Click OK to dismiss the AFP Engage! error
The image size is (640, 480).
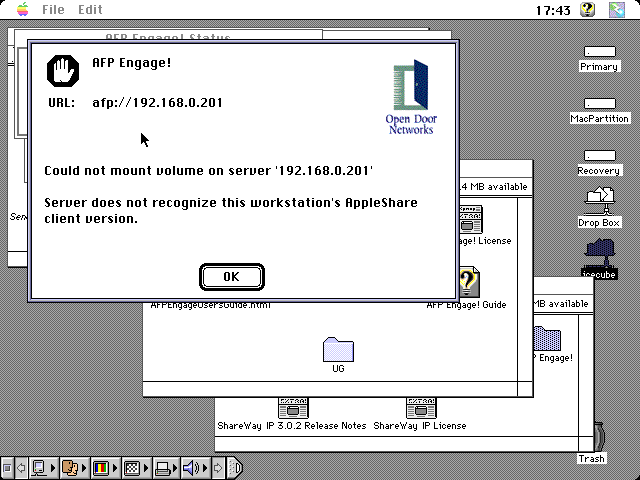tap(232, 277)
